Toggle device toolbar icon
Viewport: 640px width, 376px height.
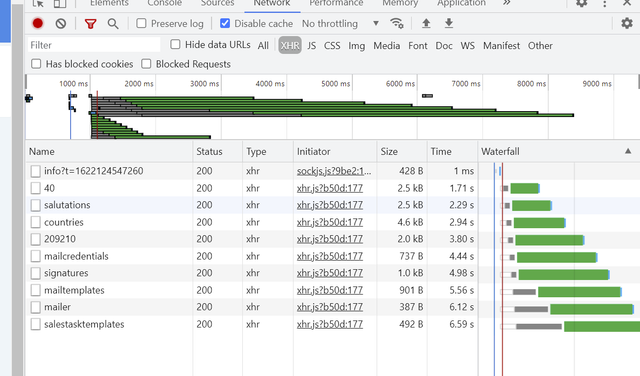point(60,3)
